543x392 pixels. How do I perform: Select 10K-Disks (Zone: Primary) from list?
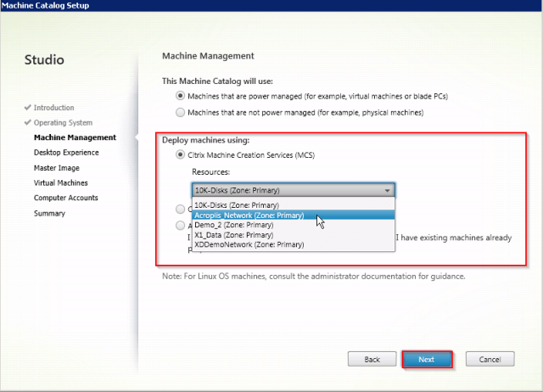click(237, 205)
